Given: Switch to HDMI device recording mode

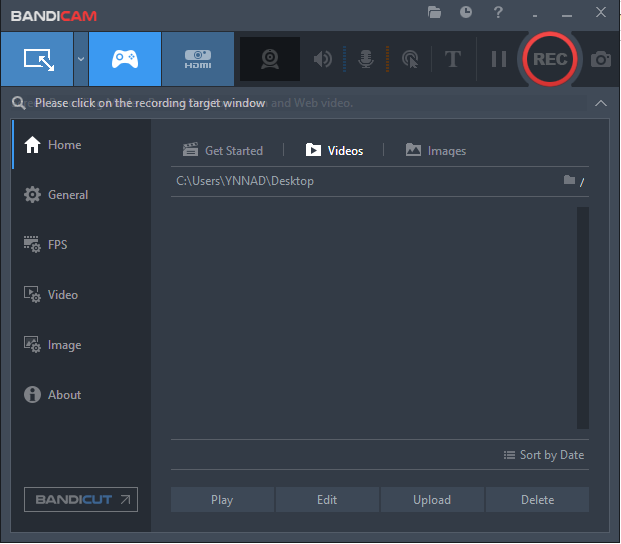Looking at the screenshot, I should click(x=198, y=59).
